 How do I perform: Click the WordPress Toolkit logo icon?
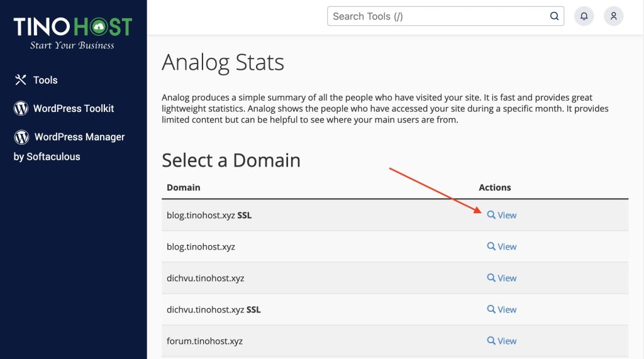21,108
